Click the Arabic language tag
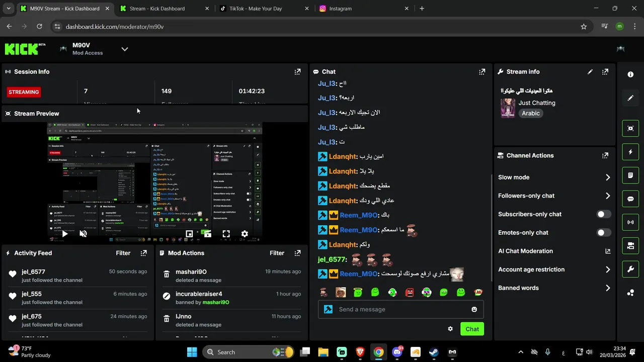Viewport: 644px width, 362px height. coord(531,114)
